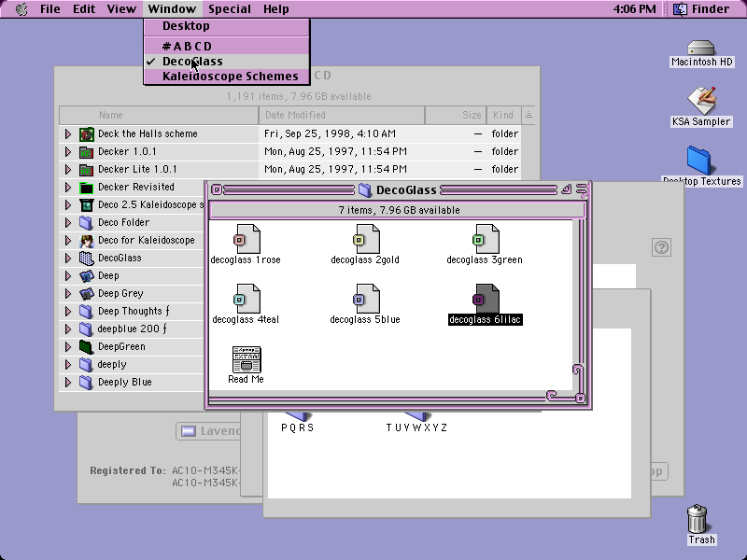Expand the Deep Thoughts ƒ folder triangle

point(68,312)
